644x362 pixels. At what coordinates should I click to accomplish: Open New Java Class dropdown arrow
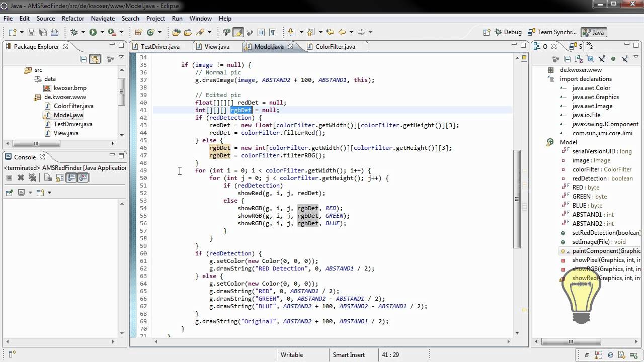[158, 33]
